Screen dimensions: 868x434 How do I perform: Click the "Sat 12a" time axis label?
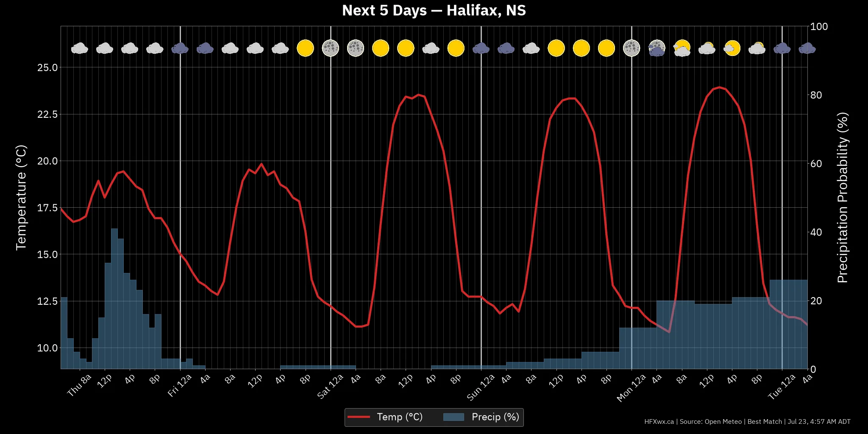pos(330,387)
